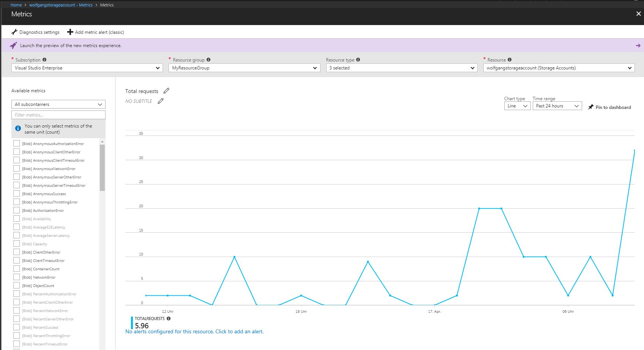Image resolution: width=644 pixels, height=350 pixels.
Task: Edit the chart subtitle with the pencil icon
Action: (x=161, y=101)
